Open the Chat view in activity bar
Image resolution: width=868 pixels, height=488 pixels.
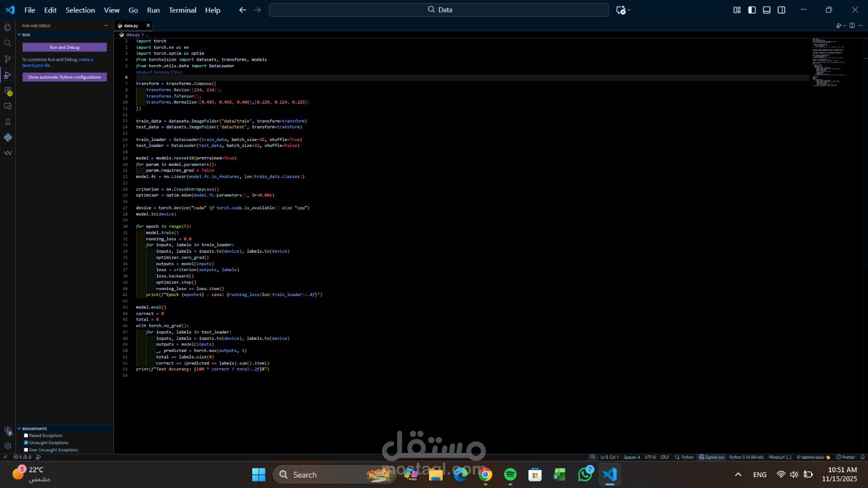click(8, 106)
